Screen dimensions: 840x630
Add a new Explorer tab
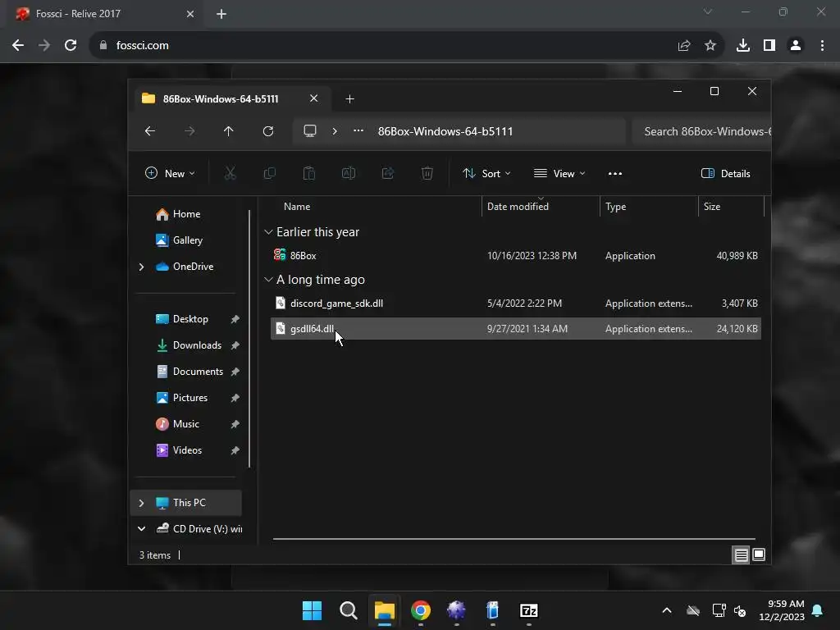pyautogui.click(x=349, y=99)
